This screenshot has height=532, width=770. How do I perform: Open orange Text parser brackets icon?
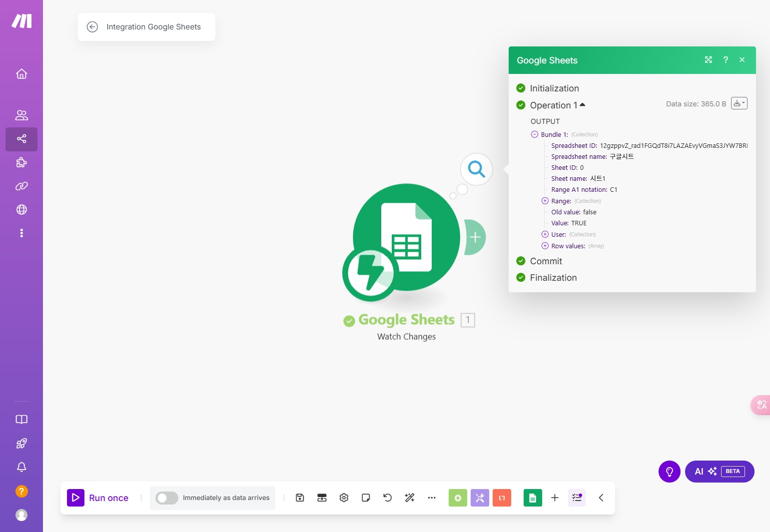[502, 498]
